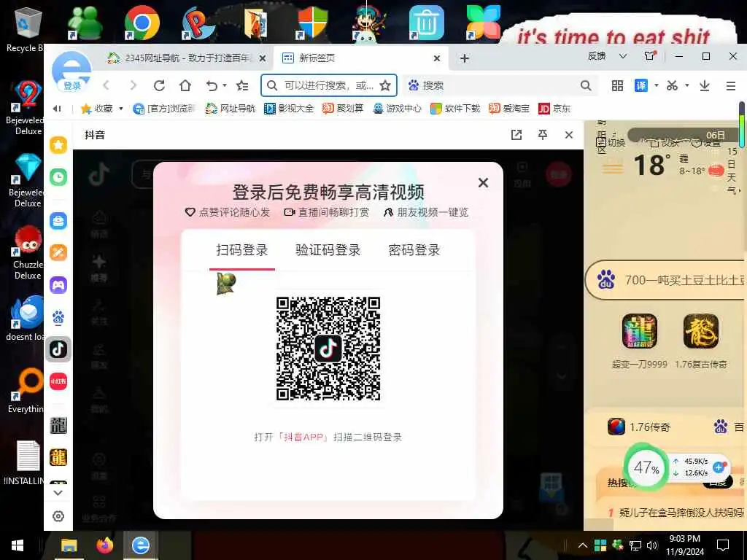Open the 影视大全 bookmark

289,109
